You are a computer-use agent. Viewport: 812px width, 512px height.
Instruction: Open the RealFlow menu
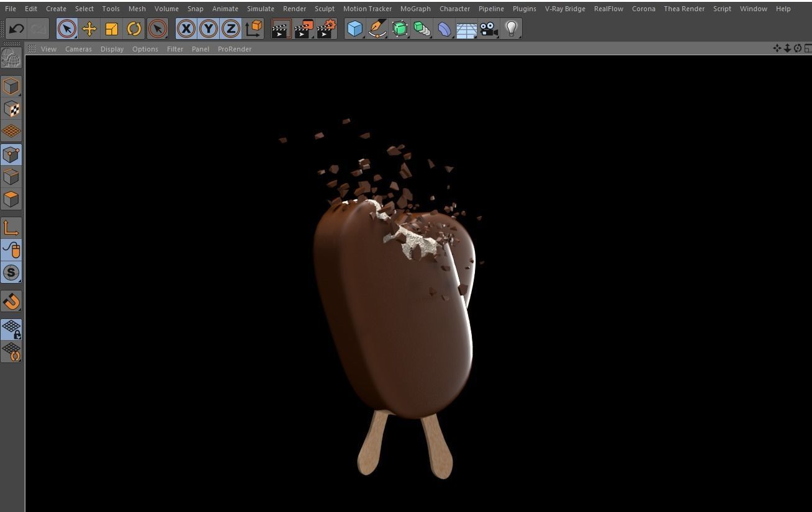608,9
